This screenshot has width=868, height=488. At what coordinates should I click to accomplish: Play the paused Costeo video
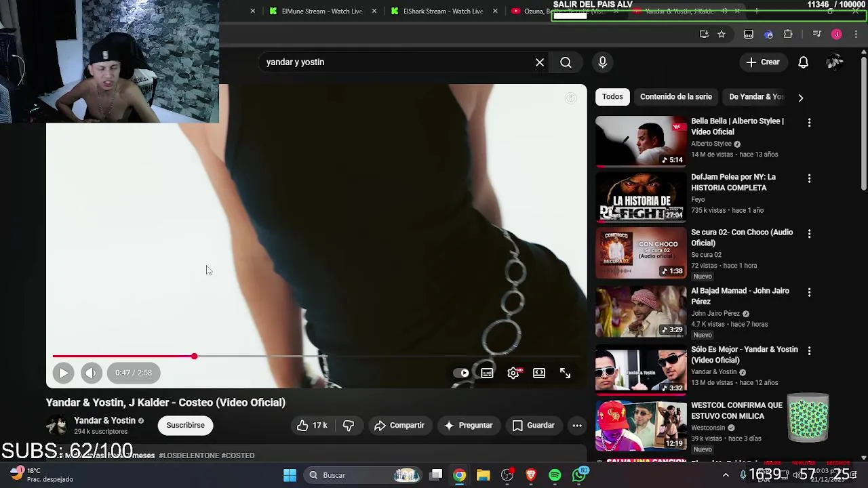pos(63,373)
